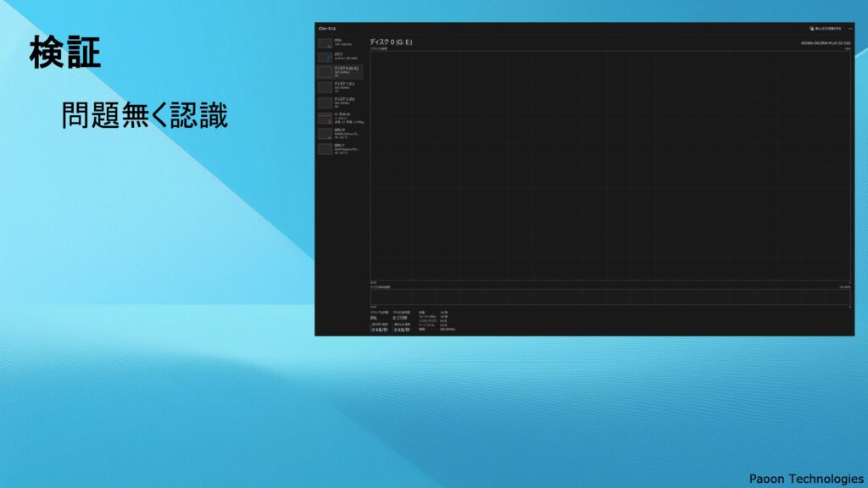
Task: Select the GPU 0 graph thumbnail
Action: (325, 133)
